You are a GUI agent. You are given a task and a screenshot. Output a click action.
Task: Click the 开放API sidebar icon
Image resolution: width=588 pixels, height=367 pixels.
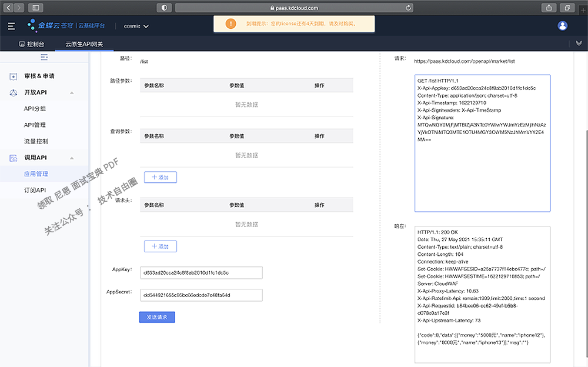coord(14,93)
